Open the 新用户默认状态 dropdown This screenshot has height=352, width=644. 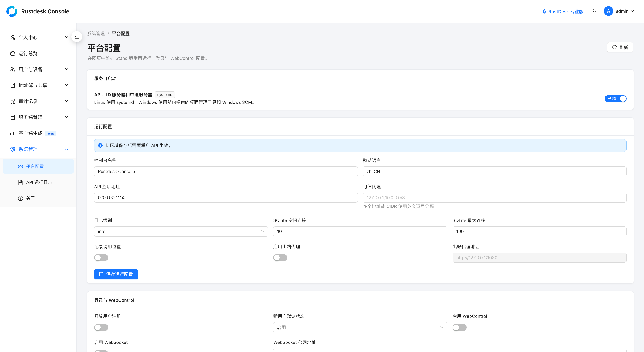click(360, 327)
